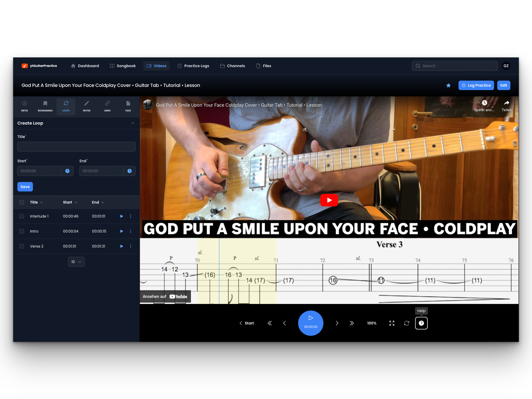The image size is (532, 399).
Task: Open the page size dropdown showing 10
Action: 76,262
